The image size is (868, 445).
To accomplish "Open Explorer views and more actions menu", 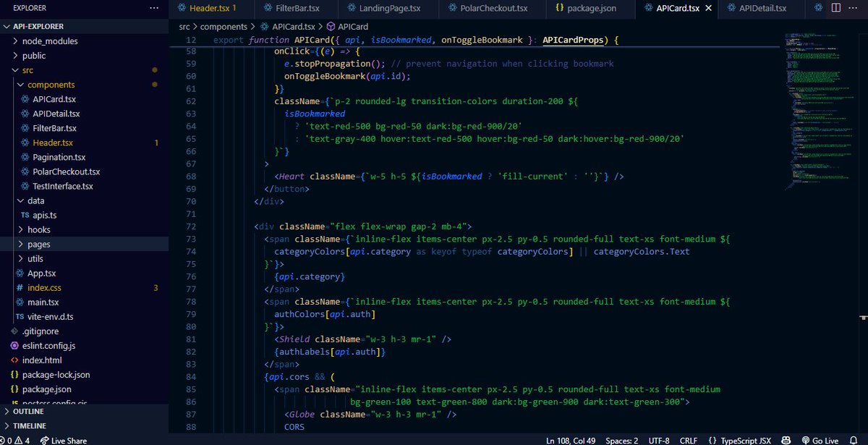I will pyautogui.click(x=154, y=8).
